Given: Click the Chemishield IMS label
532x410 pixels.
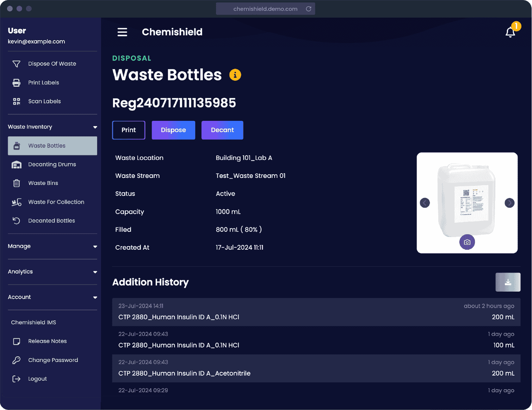Looking at the screenshot, I should (x=33, y=323).
